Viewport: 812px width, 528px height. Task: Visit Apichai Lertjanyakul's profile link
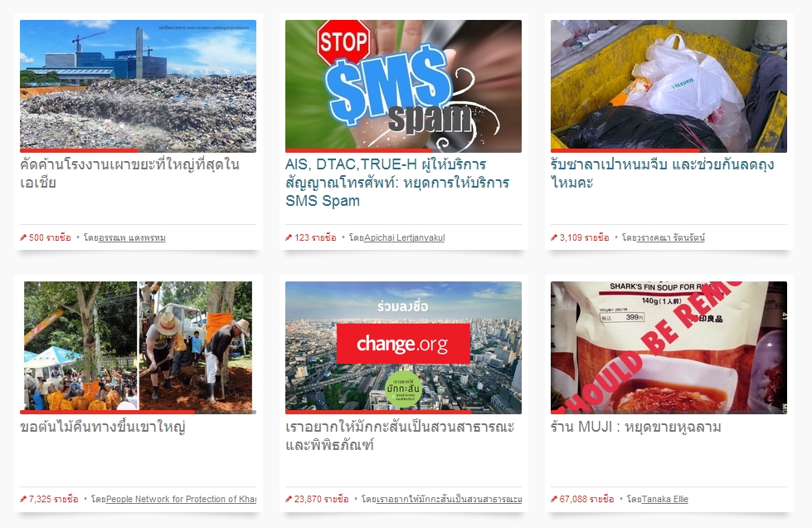tap(405, 237)
